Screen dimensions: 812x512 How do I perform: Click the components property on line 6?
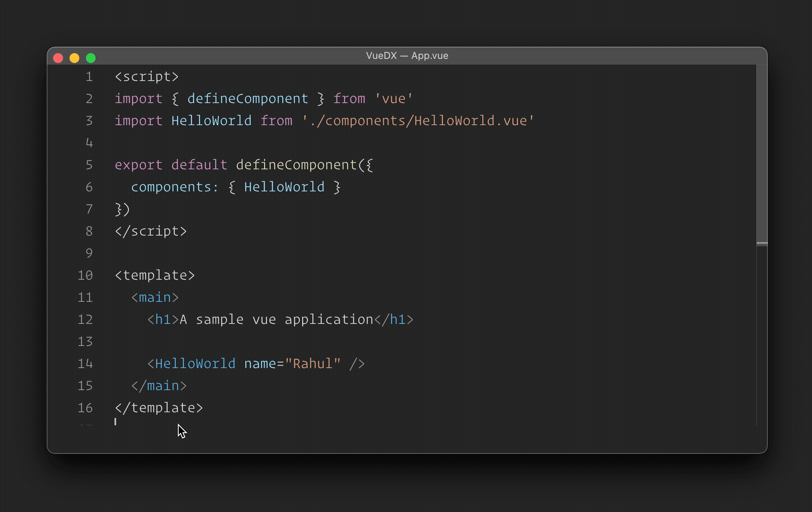click(171, 187)
